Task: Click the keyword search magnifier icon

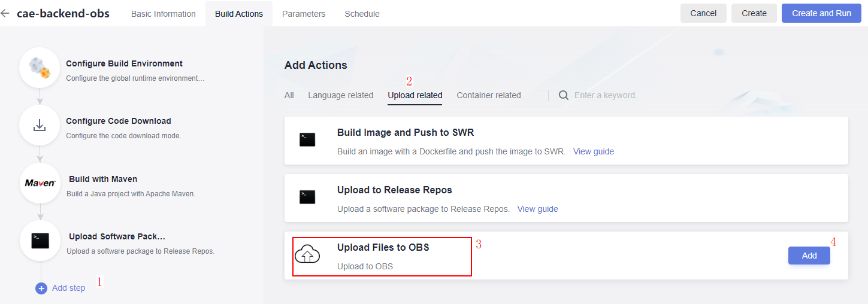Action: point(563,95)
